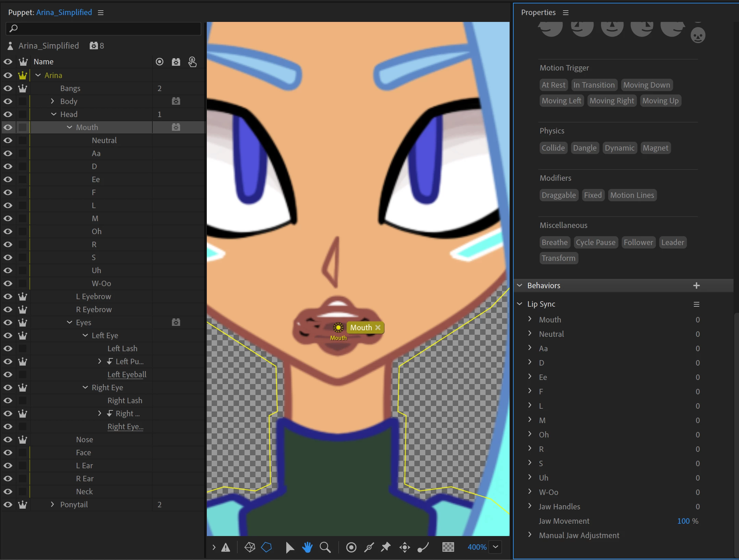Select the Zoom magnifier tool
739x560 pixels.
coord(325,547)
